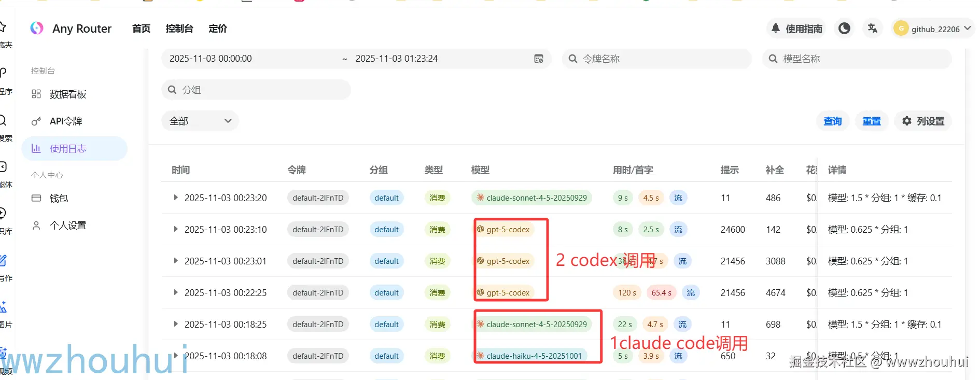Screen dimensions: 980x380
Task: Click the 120 s duration tag
Action: [627, 292]
